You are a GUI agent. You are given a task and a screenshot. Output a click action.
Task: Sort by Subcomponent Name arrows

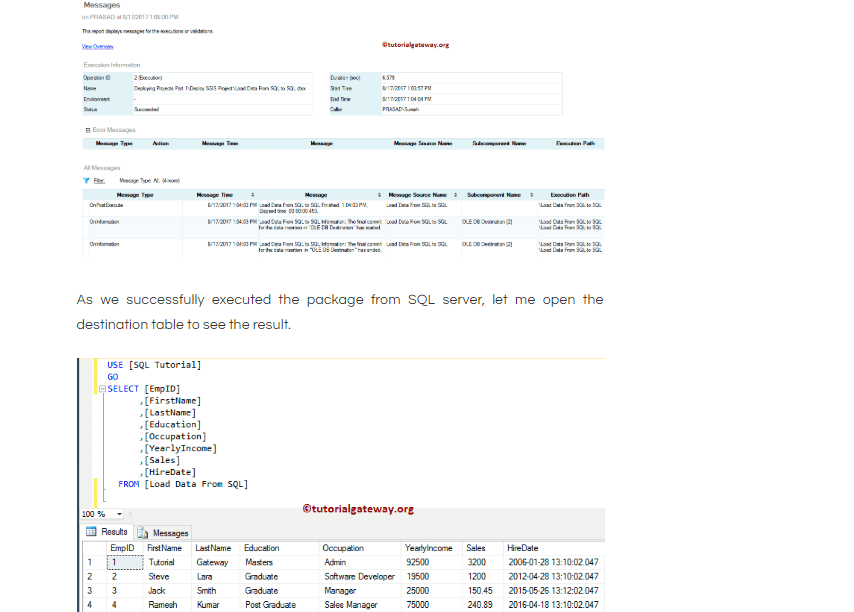(x=532, y=195)
